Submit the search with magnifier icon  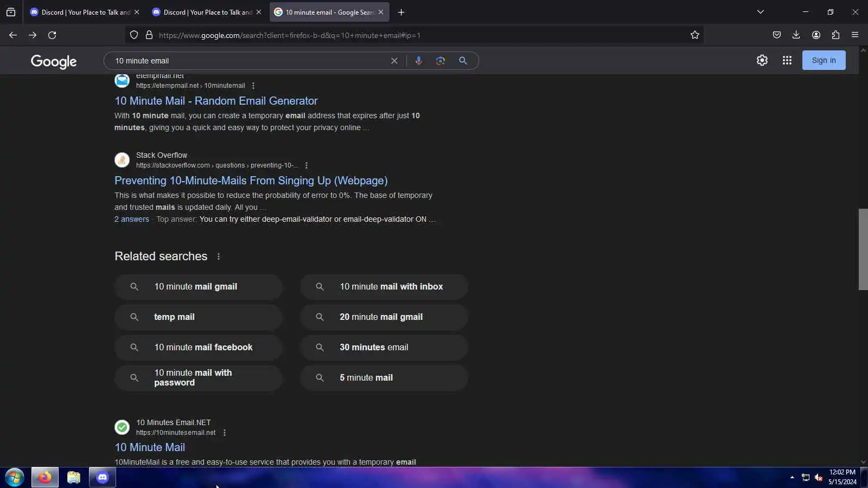pyautogui.click(x=463, y=61)
